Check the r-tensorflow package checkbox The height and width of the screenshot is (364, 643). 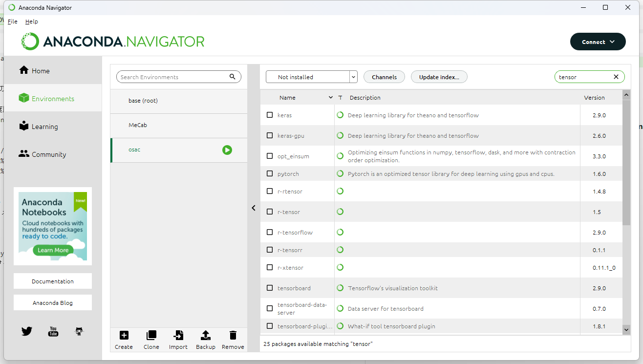pyautogui.click(x=270, y=232)
